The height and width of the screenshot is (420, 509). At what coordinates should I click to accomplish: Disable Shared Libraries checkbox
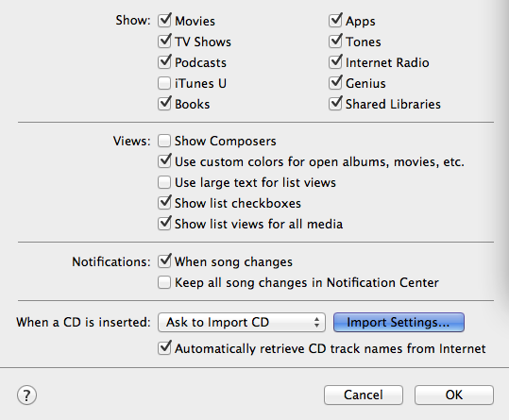[335, 104]
